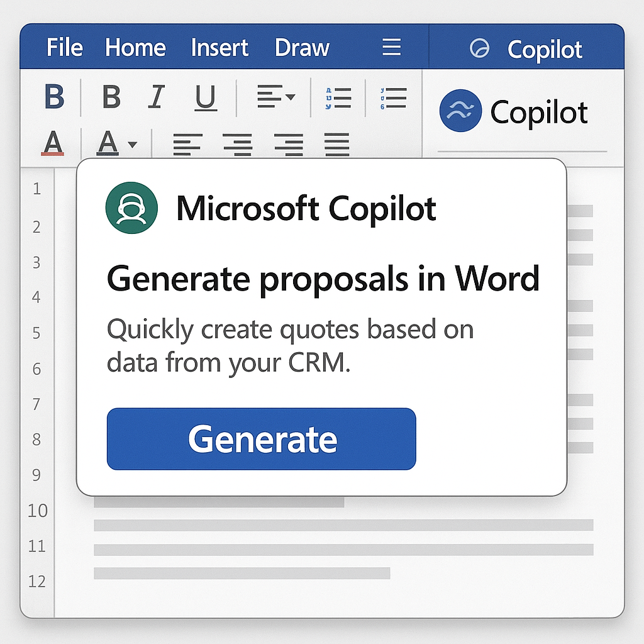644x644 pixels.
Task: Open the File menu tab
Action: 65,47
